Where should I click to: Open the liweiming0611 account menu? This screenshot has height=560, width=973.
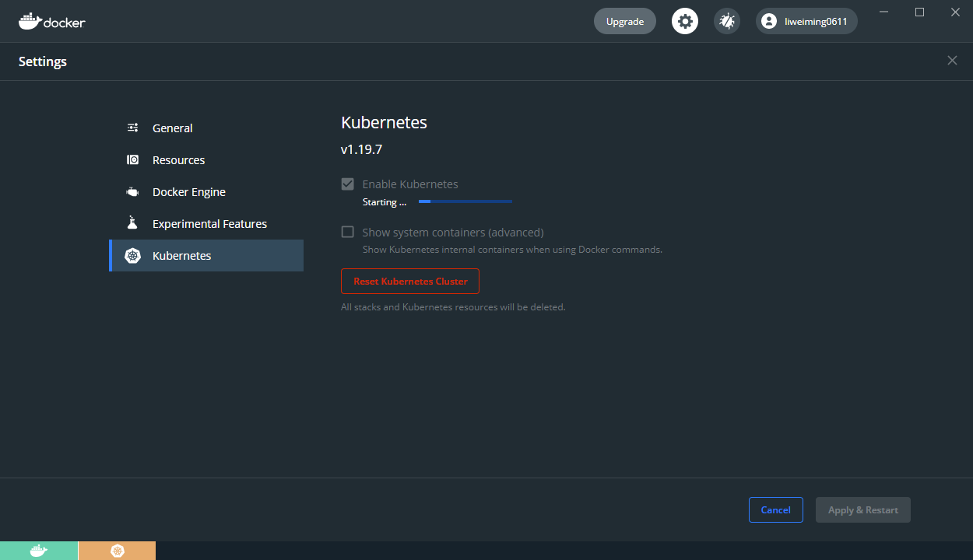click(806, 22)
